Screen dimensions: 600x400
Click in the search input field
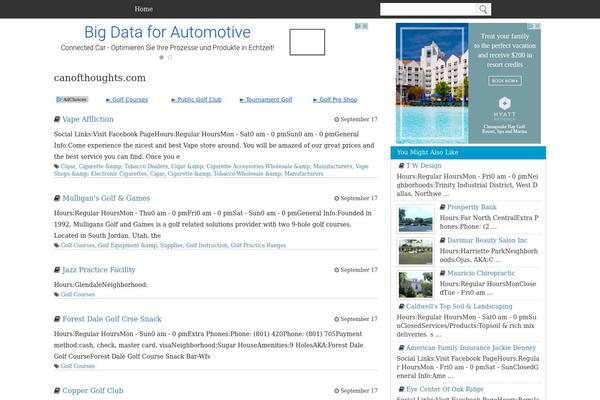pyautogui.click(x=429, y=9)
